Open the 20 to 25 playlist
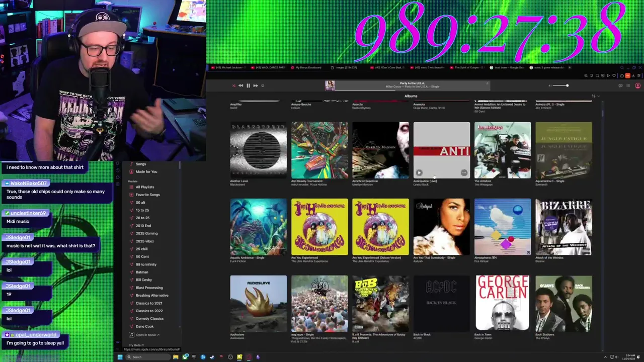The width and height of the screenshot is (644, 362). click(x=142, y=218)
